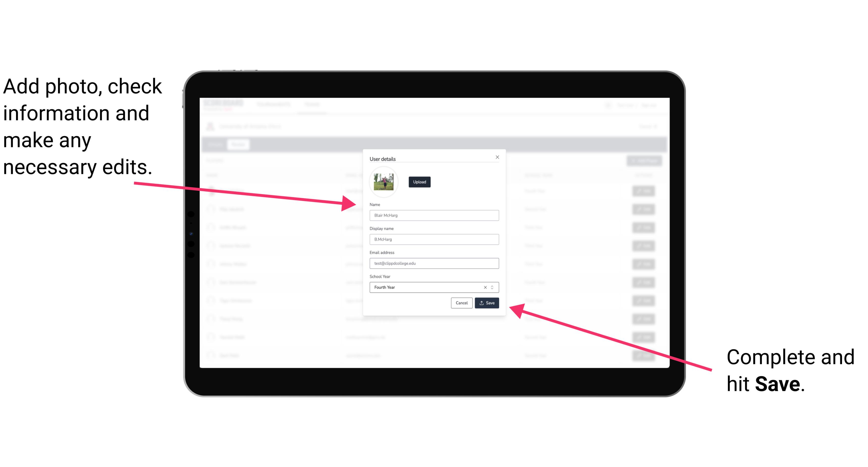Click the close X icon on dialog

(497, 157)
